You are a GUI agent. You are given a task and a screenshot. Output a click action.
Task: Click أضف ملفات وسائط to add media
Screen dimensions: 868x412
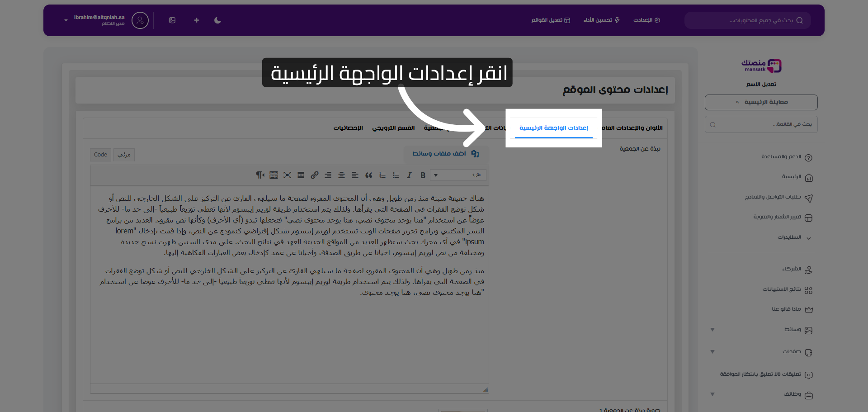tap(445, 153)
